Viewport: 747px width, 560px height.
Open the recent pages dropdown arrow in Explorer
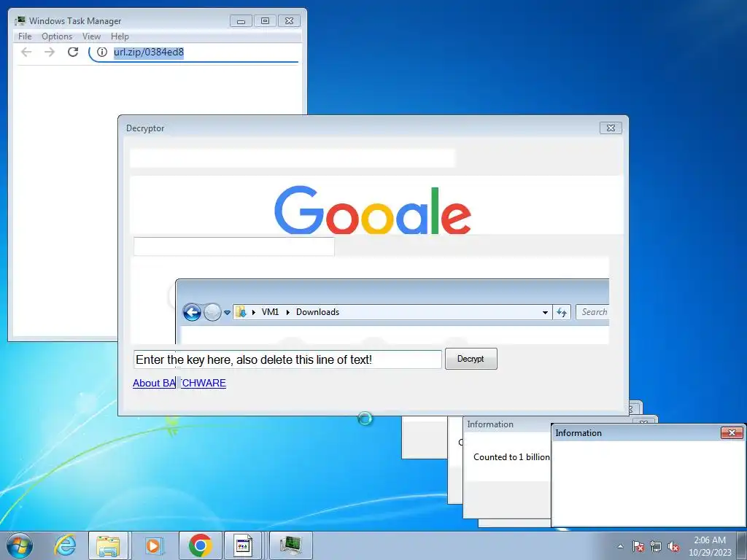[228, 313]
